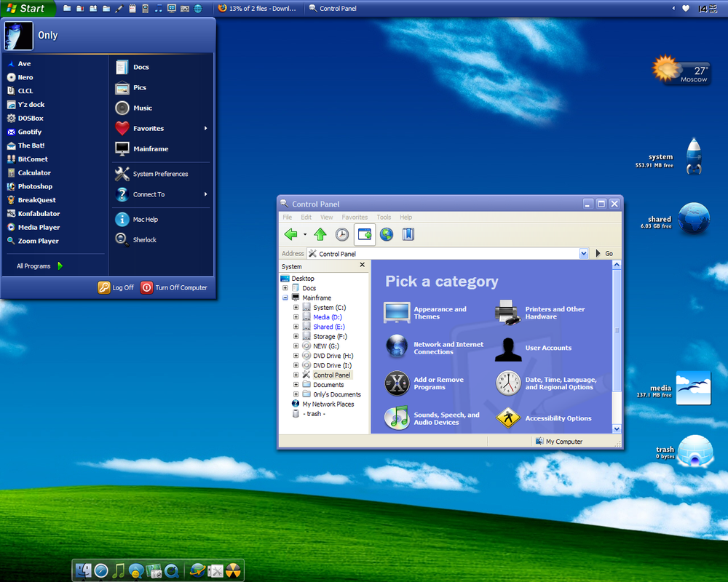Open Date, Time, Language clock icon
Viewport: 728px width, 582px height.
[508, 383]
